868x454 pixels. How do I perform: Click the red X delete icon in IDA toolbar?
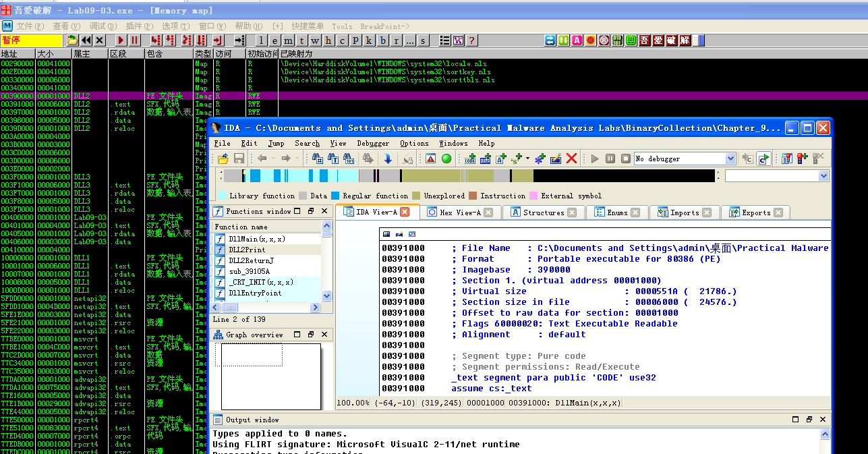pos(572,159)
